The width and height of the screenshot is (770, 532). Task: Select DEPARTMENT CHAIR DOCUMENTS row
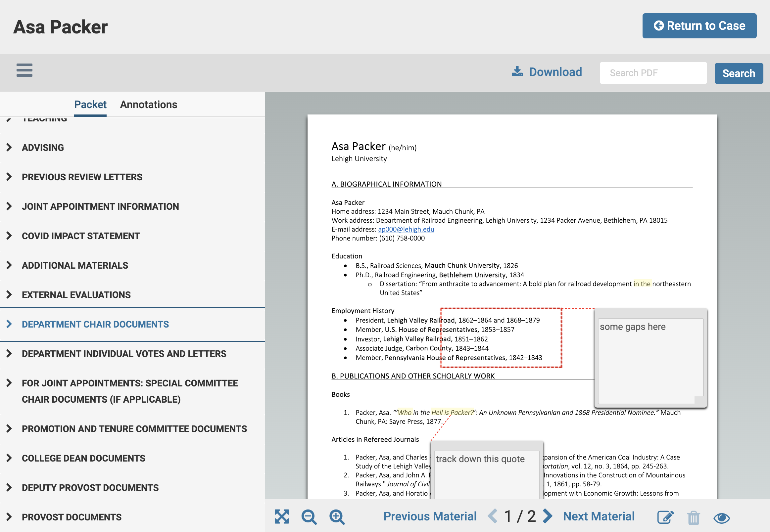pos(132,324)
